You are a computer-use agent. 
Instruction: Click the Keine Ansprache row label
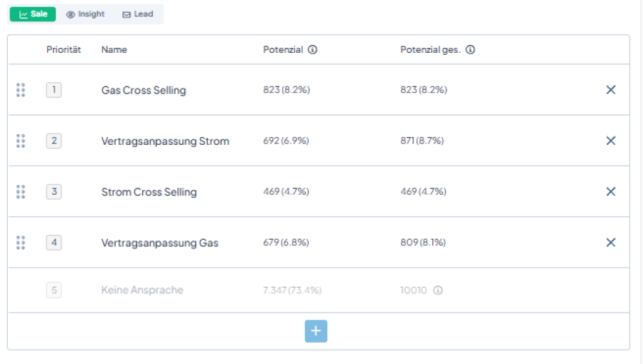click(x=142, y=290)
